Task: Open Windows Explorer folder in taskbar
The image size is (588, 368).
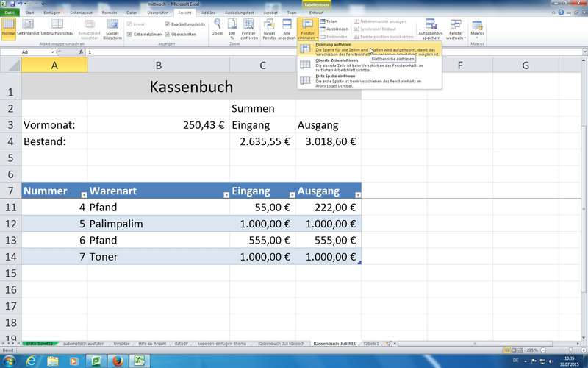Action: tap(52, 361)
